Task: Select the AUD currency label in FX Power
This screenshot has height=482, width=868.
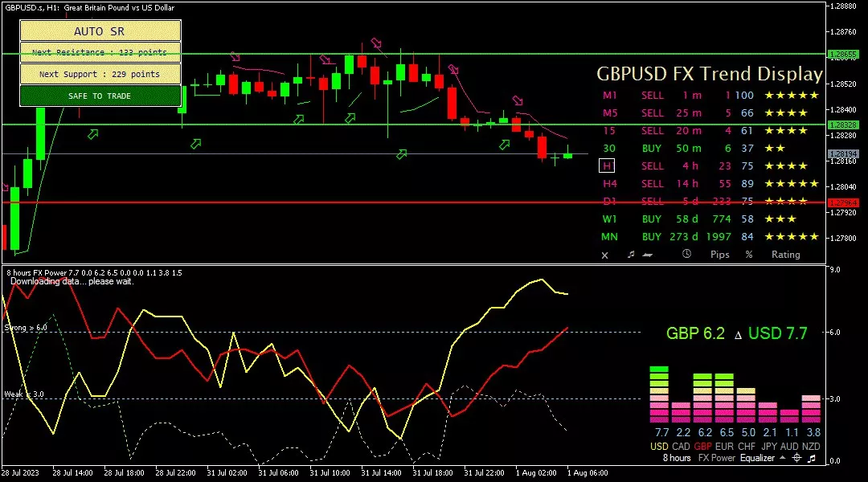Action: tap(789, 446)
